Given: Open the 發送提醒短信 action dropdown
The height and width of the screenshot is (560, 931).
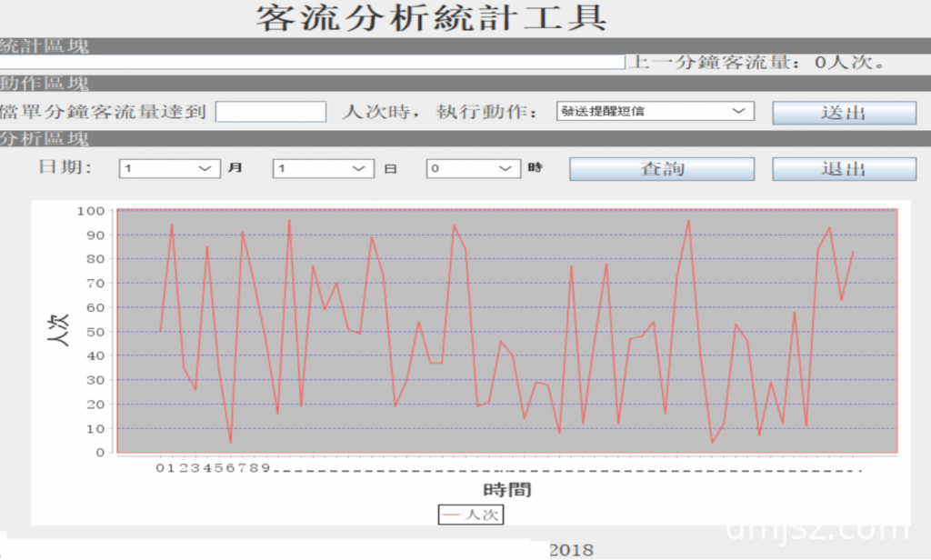Looking at the screenshot, I should pyautogui.click(x=655, y=111).
